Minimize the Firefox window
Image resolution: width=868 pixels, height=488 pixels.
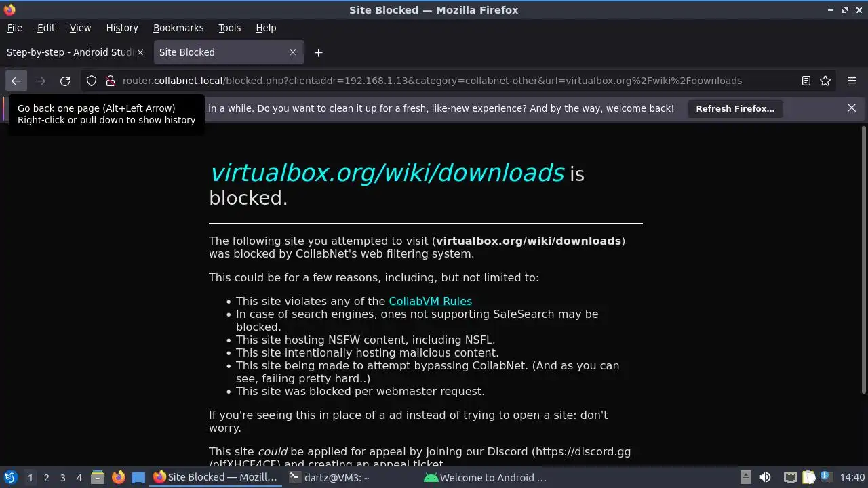click(x=831, y=10)
